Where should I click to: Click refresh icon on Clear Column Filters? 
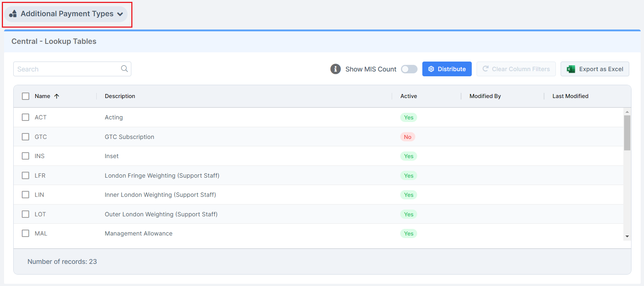point(485,69)
